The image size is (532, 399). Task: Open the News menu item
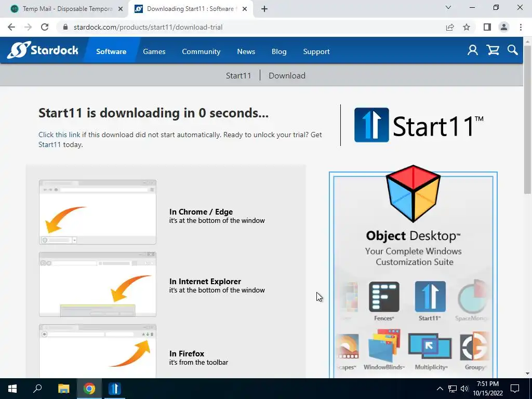click(x=246, y=51)
